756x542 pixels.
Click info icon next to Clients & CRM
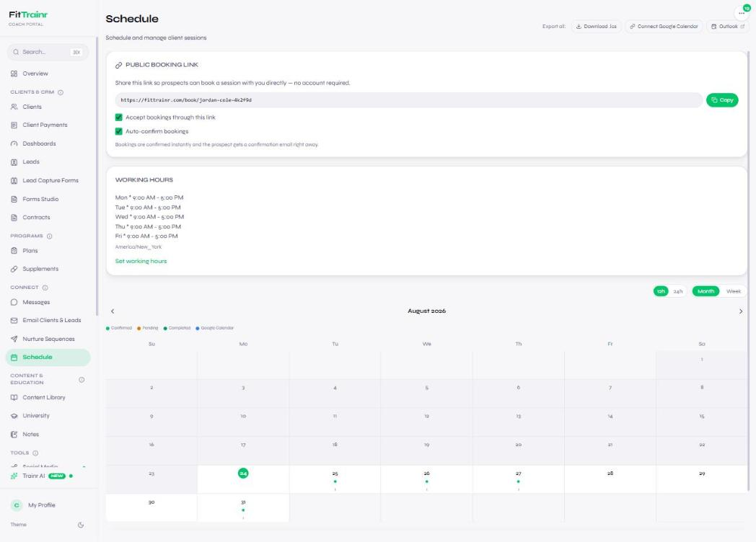tap(61, 92)
